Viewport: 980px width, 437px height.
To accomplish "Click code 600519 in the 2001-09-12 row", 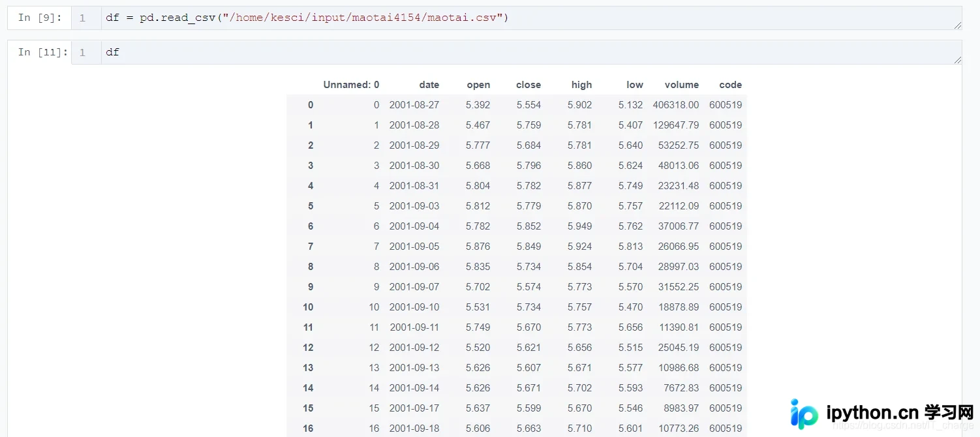I will 726,348.
